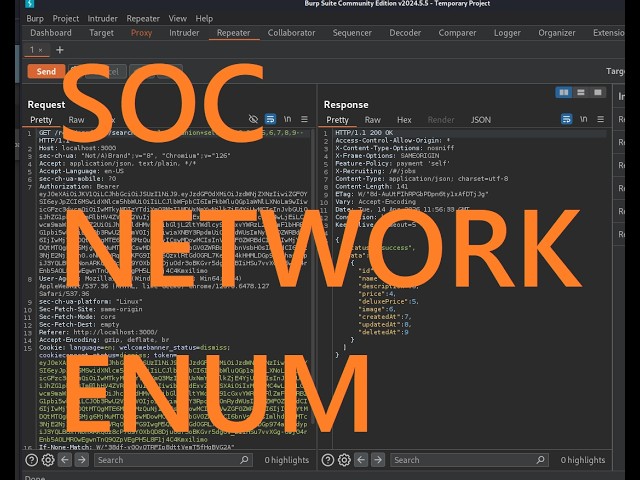The width and height of the screenshot is (640, 480).
Task: Click 'Accept-Encoding: gzip, deflate, br' line
Action: [x=104, y=340]
